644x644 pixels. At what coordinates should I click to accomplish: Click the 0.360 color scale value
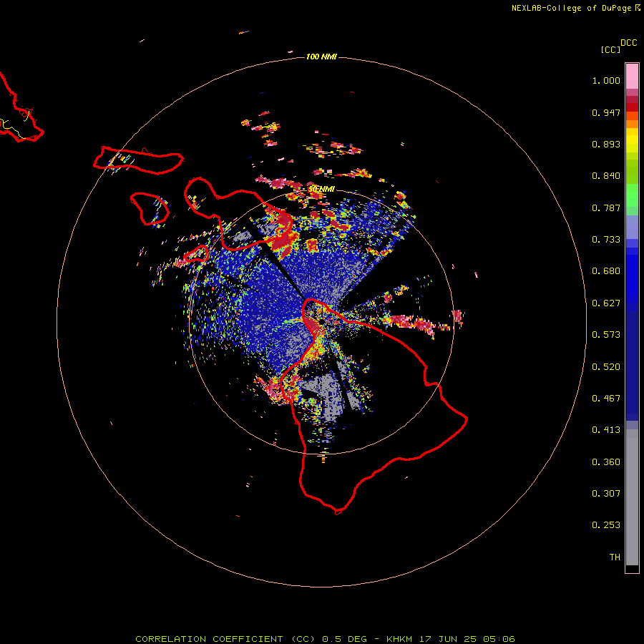606,462
